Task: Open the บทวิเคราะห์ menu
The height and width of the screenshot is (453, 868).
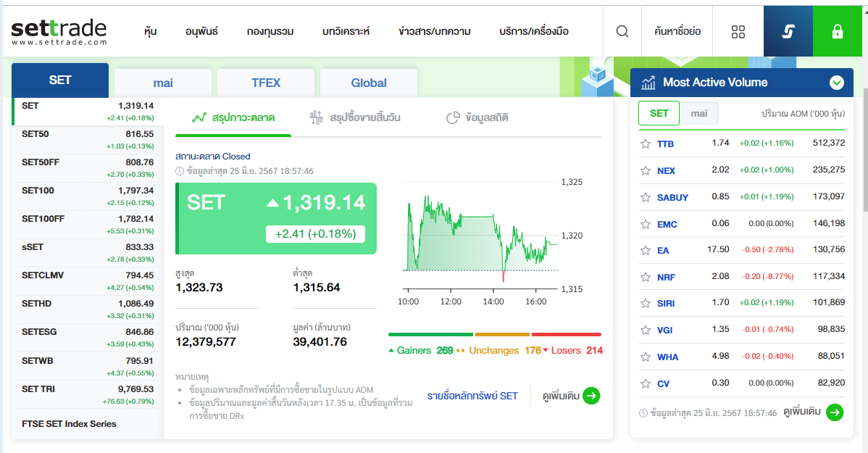Action: coord(346,32)
